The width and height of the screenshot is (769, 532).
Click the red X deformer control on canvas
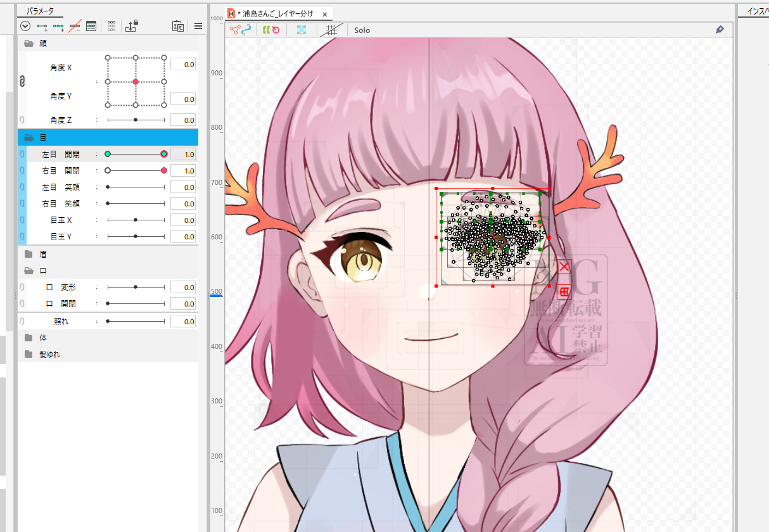(x=563, y=267)
